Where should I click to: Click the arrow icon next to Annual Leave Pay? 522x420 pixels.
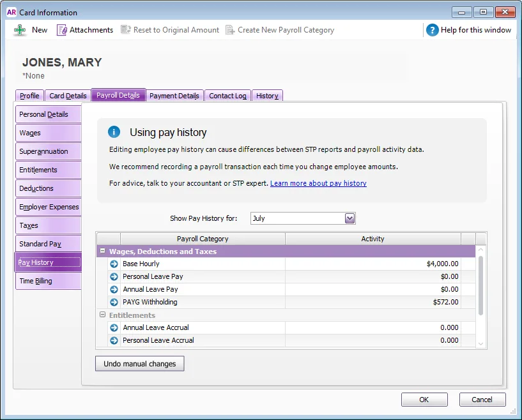click(114, 289)
